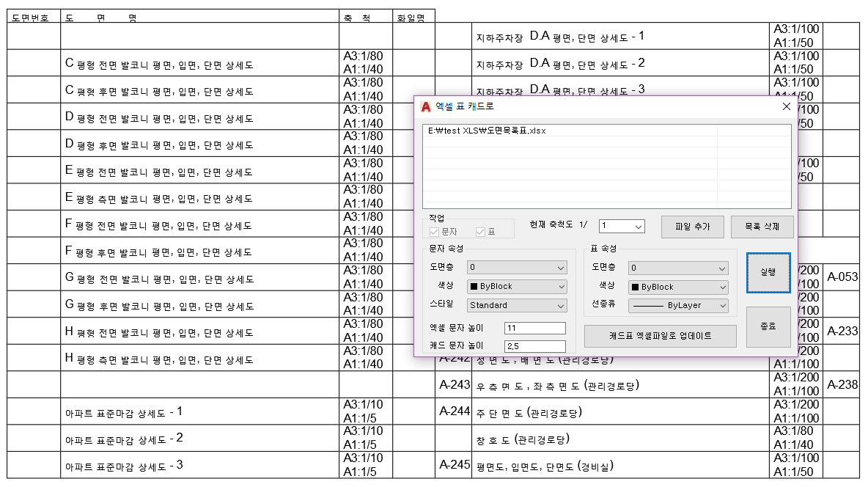Open the 문자 속성 색상 ByBlock dropdown
Image resolution: width=868 pixels, height=487 pixels.
point(518,287)
